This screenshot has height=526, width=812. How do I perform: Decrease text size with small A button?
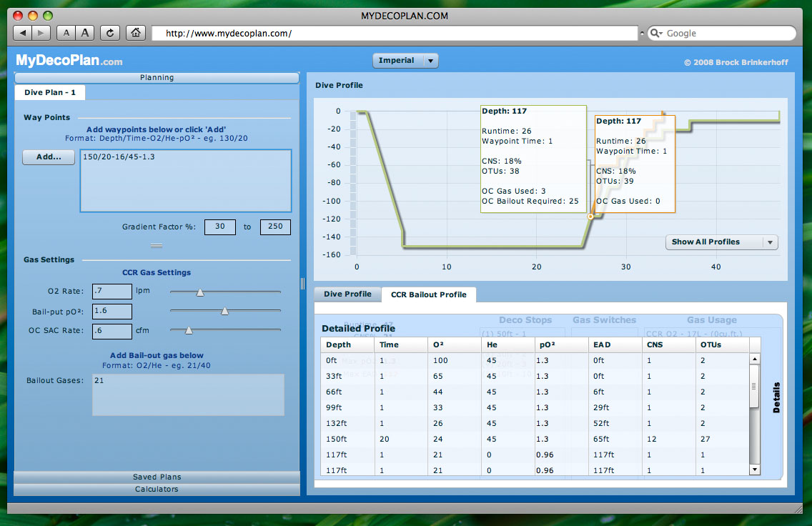pos(66,33)
